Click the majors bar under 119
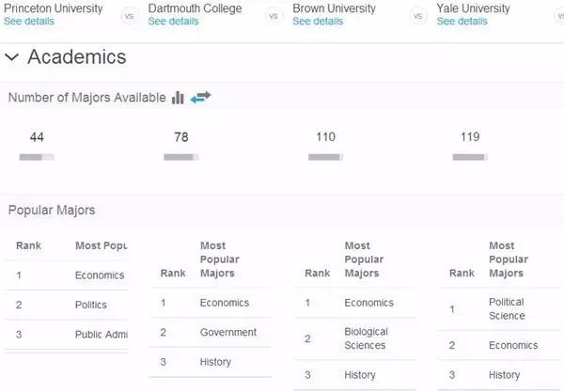This screenshot has width=564, height=392. pos(470,157)
